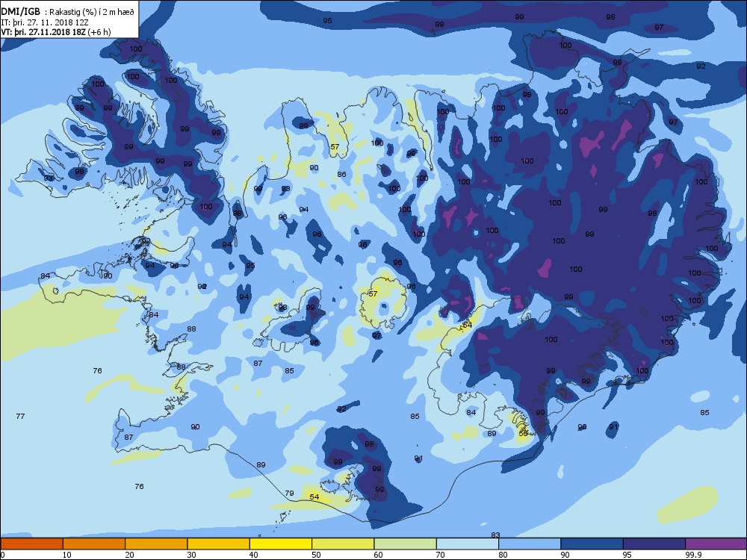The height and width of the screenshot is (560, 747).
Task: Click the lightest blue 70–80 legend swatch
Action: point(468,544)
